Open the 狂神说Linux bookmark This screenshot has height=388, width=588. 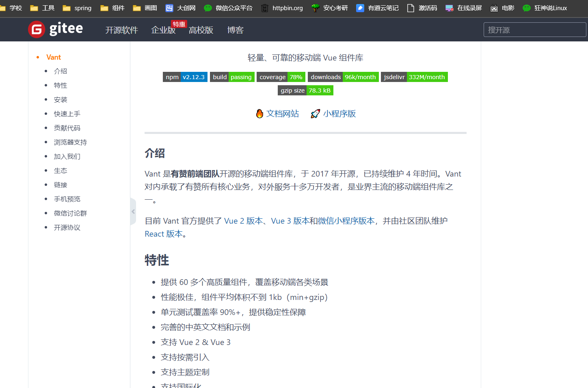pyautogui.click(x=545, y=8)
